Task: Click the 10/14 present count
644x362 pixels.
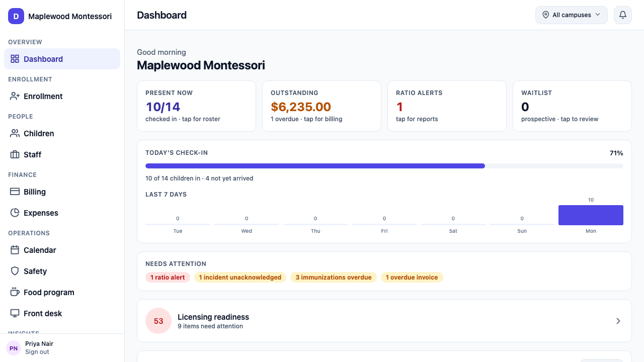Action: click(x=163, y=107)
